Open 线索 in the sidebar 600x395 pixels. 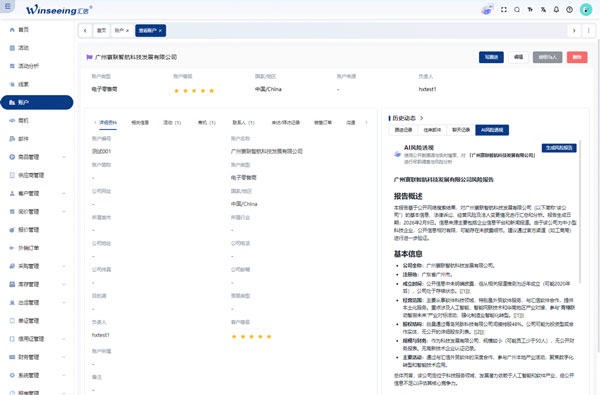pyautogui.click(x=37, y=84)
